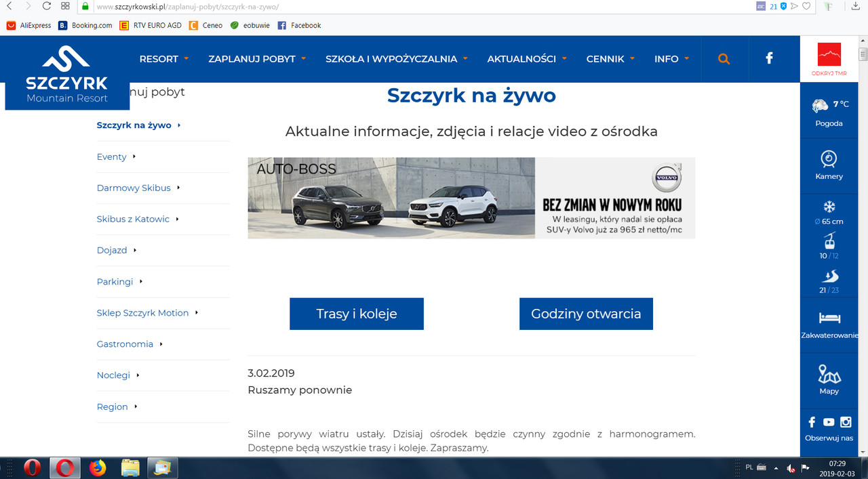Click the skier slopes icon
868x479 pixels.
(x=829, y=276)
